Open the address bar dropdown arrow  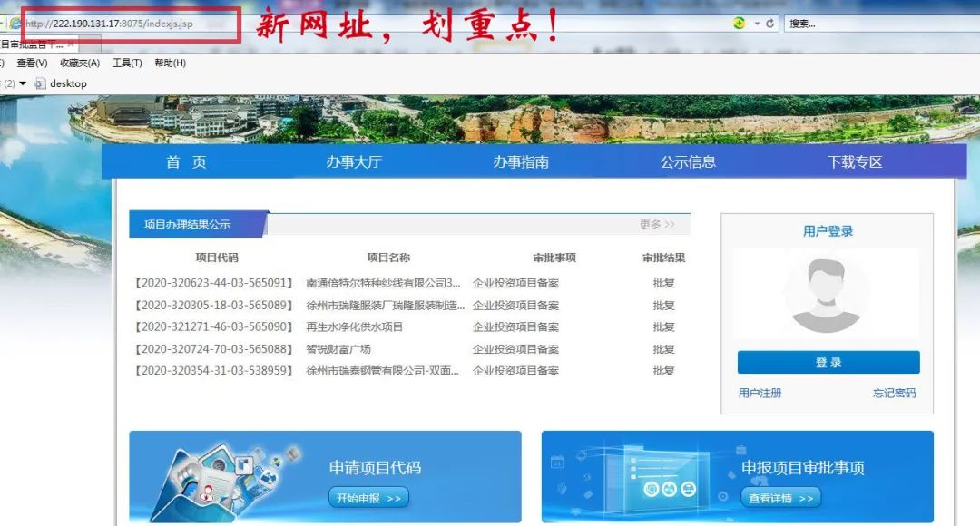[x=757, y=24]
